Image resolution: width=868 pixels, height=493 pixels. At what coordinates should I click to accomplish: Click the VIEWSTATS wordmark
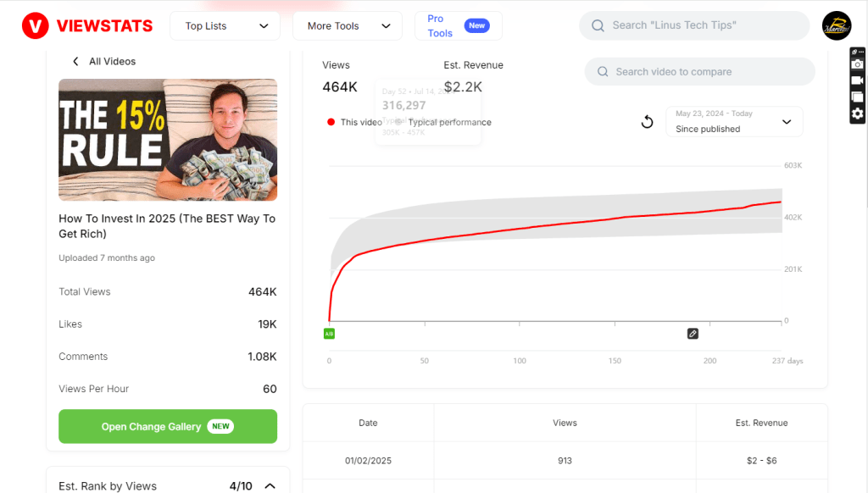click(104, 26)
